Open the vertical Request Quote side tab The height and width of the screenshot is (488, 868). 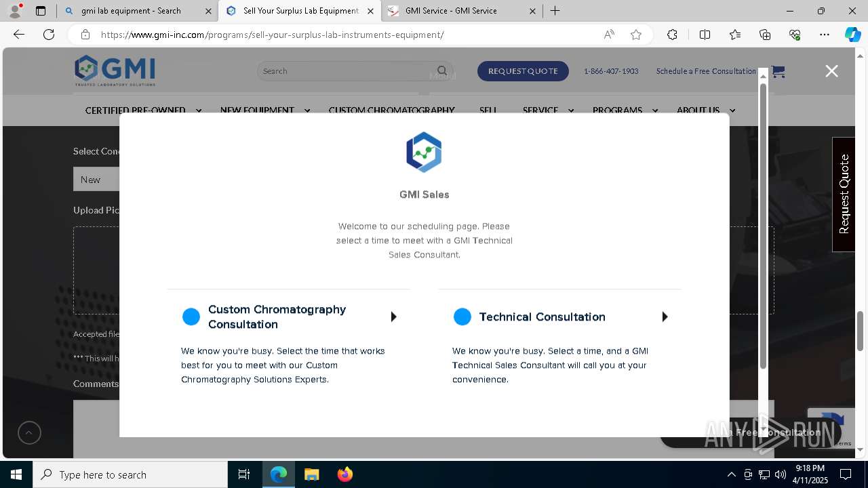tap(844, 195)
